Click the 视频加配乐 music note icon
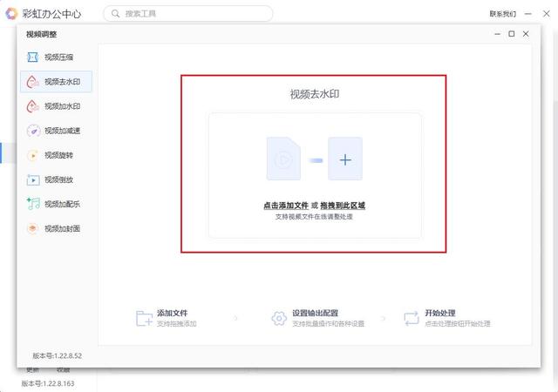Viewport: 558px width, 392px height. click(x=33, y=204)
